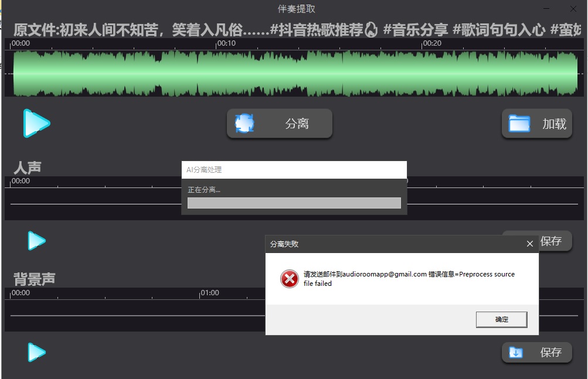Image resolution: width=588 pixels, height=379 pixels.
Task: Save the background track using 保存
Action: [537, 352]
